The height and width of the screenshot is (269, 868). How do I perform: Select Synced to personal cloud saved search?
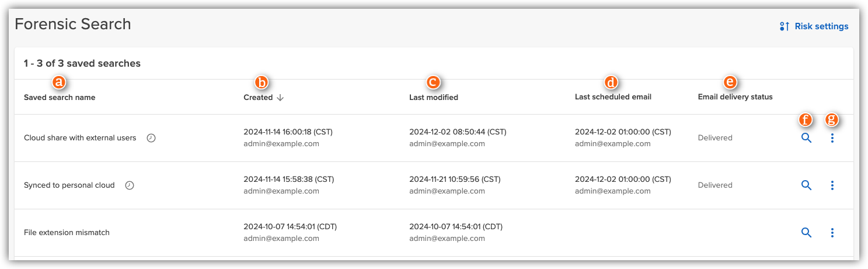click(69, 185)
